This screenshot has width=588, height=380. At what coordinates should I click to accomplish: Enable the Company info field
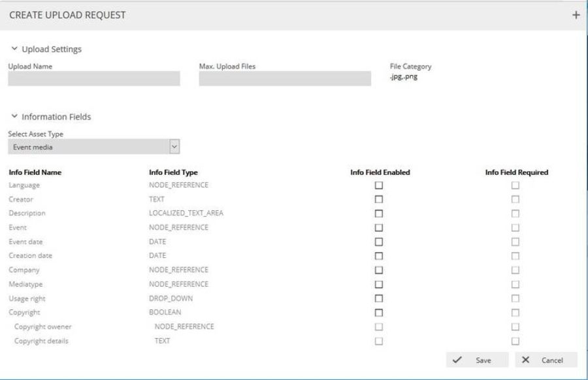tap(379, 270)
